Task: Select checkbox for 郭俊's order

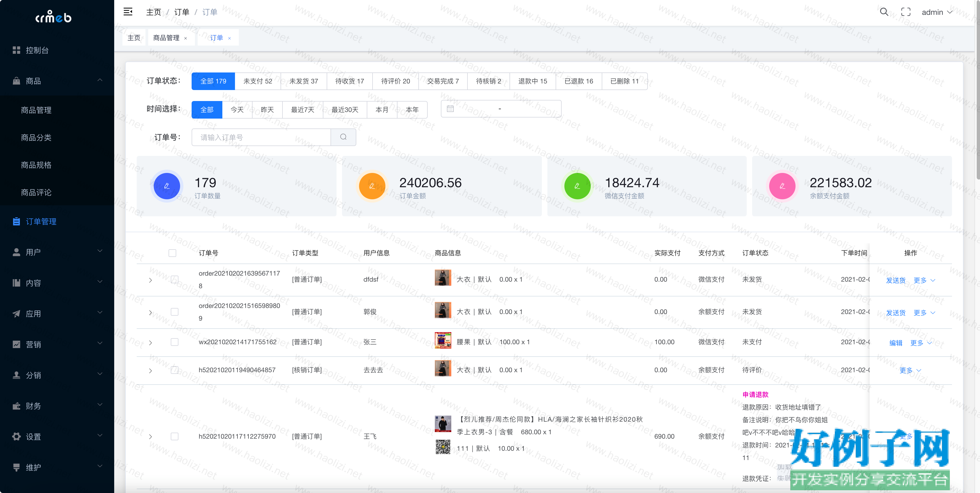Action: tap(175, 312)
